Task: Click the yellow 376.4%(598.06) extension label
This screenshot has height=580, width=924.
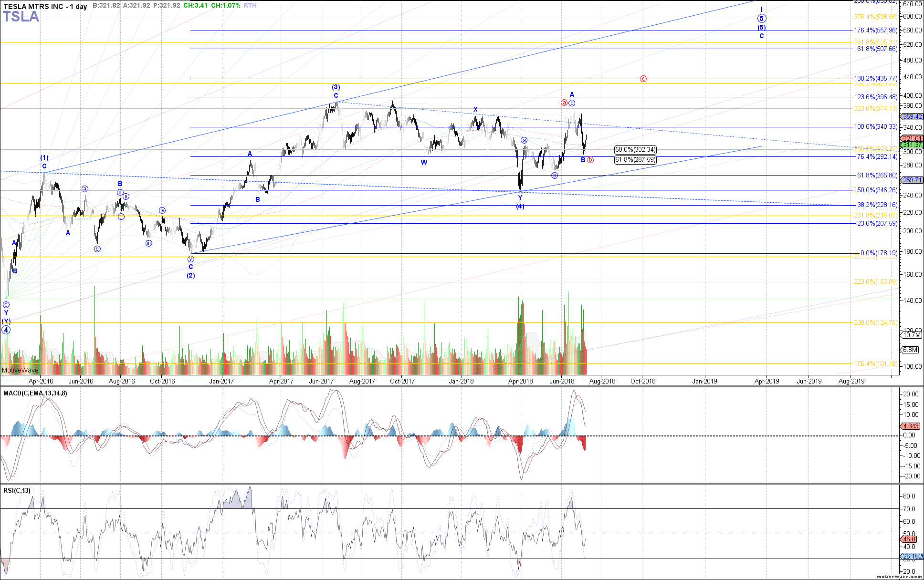Action: coord(875,17)
